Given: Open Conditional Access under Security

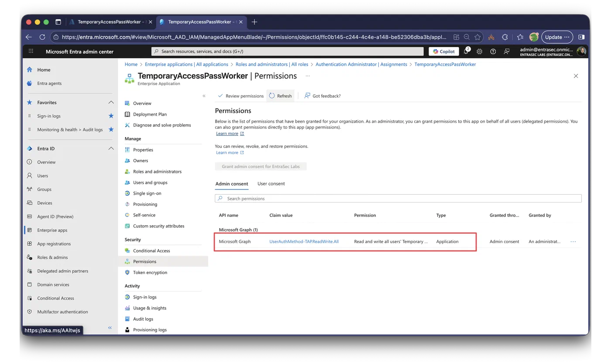Looking at the screenshot, I should click(x=151, y=251).
